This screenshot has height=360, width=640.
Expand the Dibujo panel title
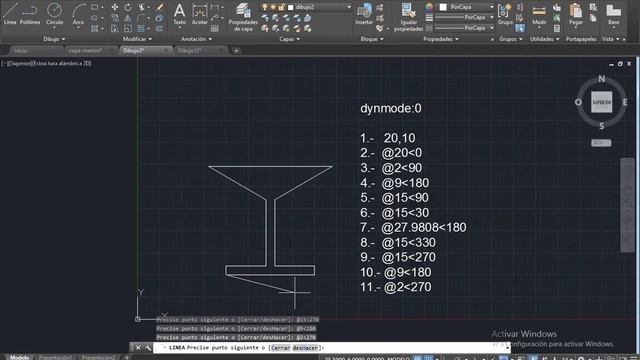click(54, 39)
